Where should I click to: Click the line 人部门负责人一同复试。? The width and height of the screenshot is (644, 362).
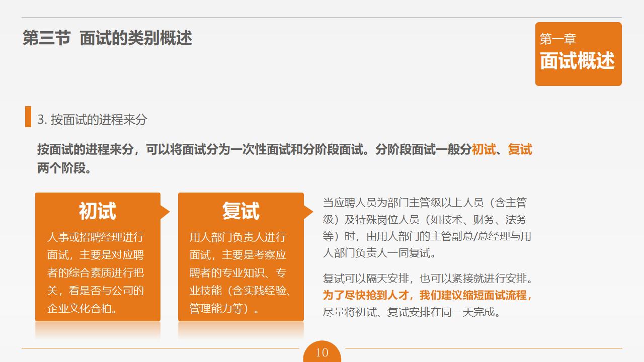click(380, 253)
